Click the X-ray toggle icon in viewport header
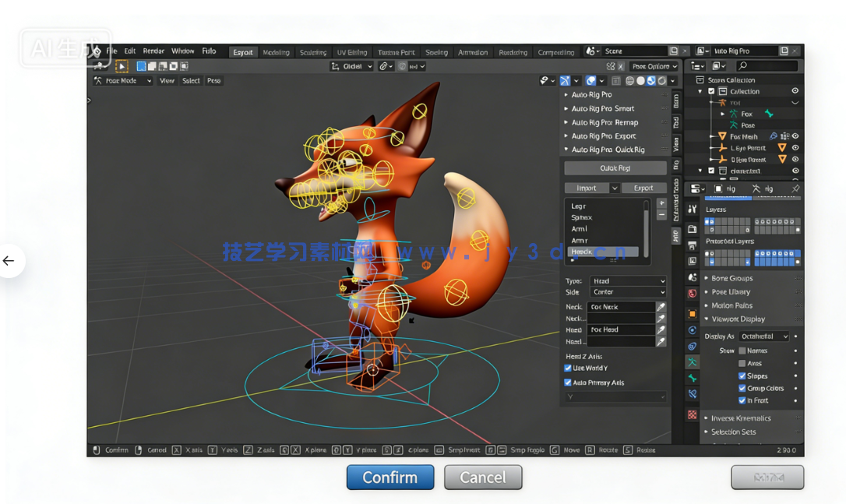The height and width of the screenshot is (504, 846). click(x=616, y=80)
